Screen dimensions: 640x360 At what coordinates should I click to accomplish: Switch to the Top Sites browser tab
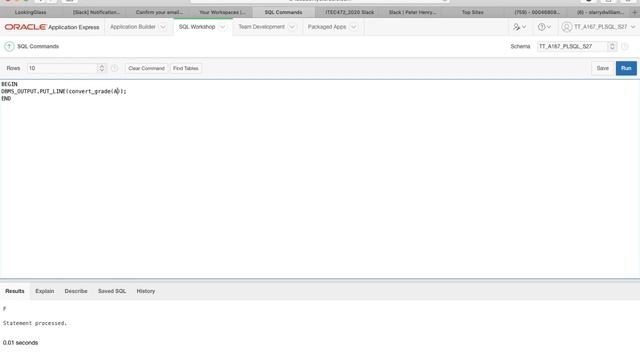472,12
